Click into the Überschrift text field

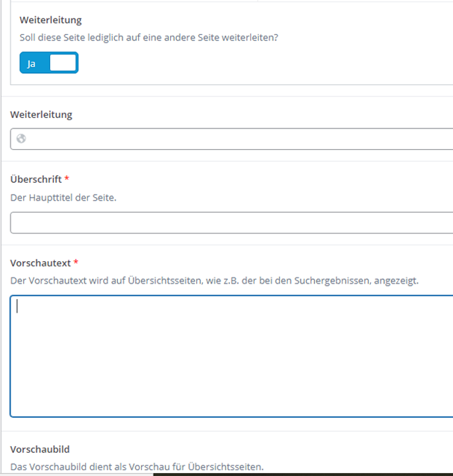pos(231,222)
